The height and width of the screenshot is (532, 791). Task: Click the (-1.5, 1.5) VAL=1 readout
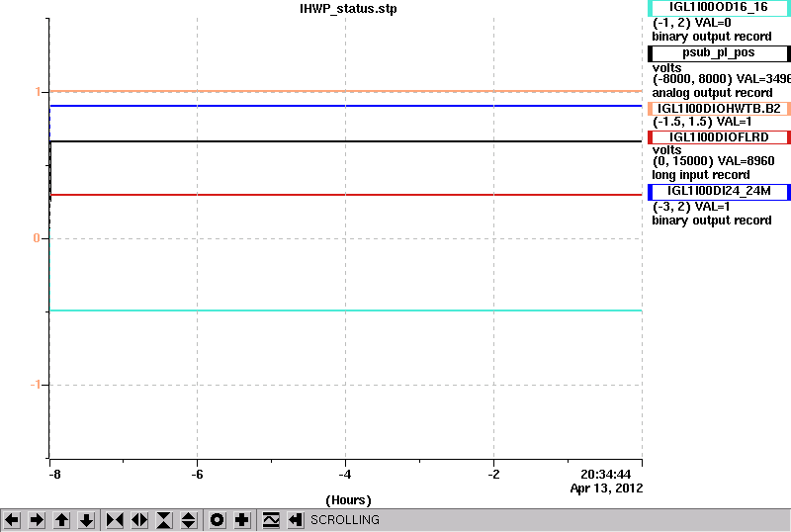click(x=702, y=122)
